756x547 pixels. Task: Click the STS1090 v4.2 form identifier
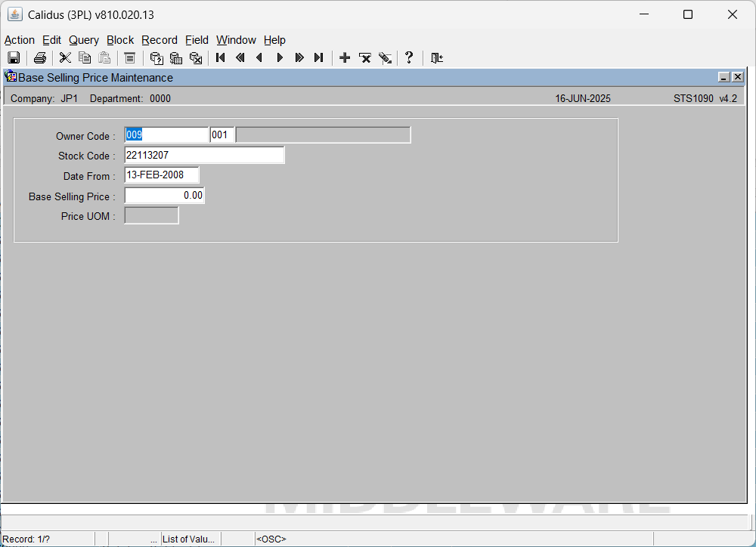tap(705, 98)
